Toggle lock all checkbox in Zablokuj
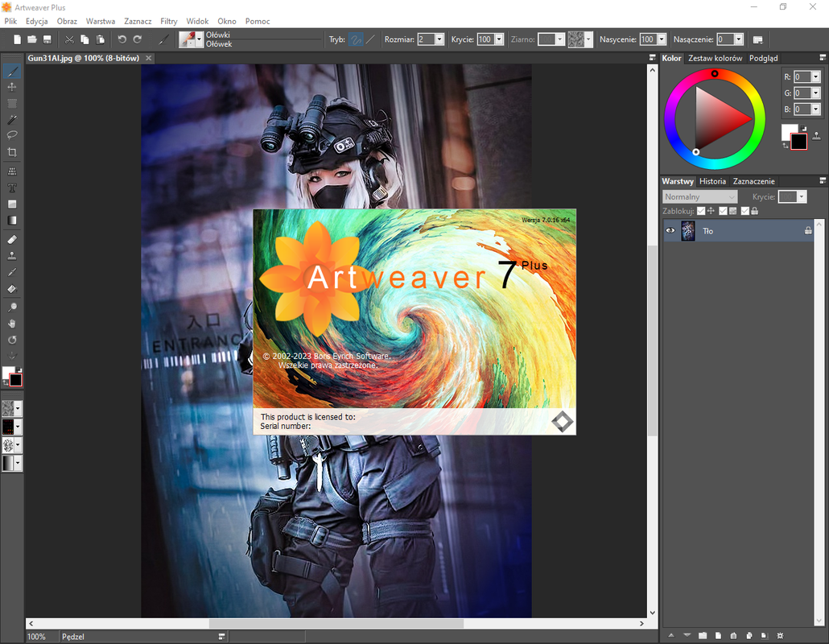The height and width of the screenshot is (644, 829). pyautogui.click(x=745, y=211)
